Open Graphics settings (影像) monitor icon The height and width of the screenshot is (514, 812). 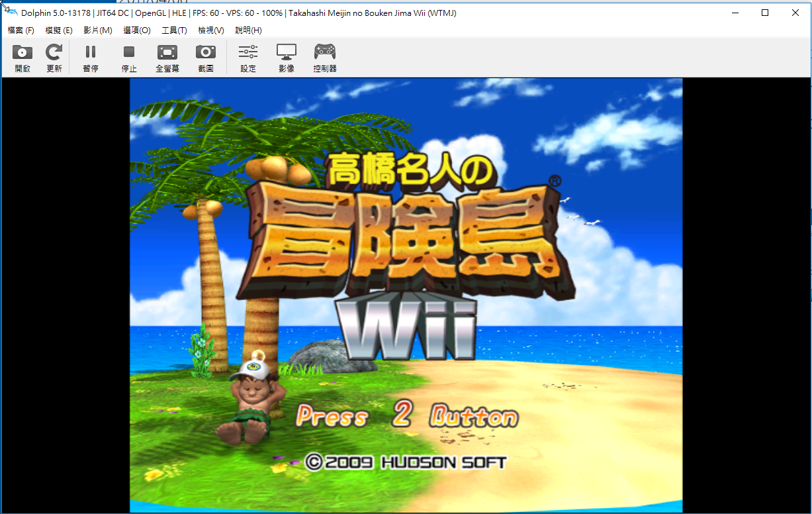(x=287, y=52)
